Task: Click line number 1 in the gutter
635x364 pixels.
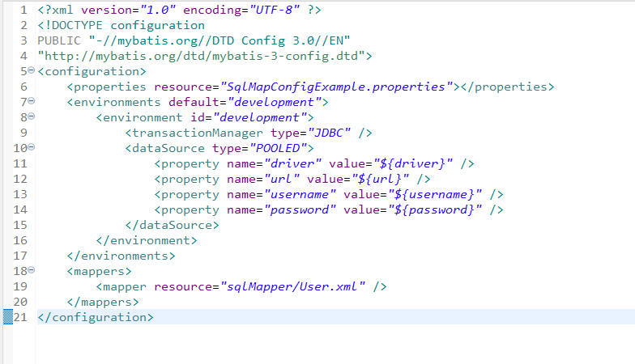Action: click(24, 10)
